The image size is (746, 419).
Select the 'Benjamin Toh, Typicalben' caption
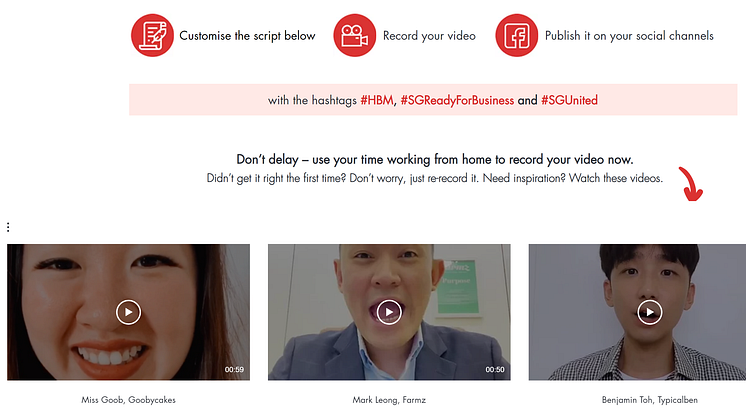[x=650, y=399]
